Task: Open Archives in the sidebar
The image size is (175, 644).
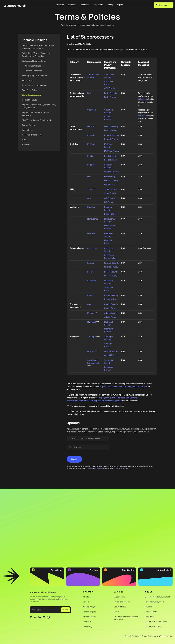Action: pyautogui.click(x=26, y=145)
